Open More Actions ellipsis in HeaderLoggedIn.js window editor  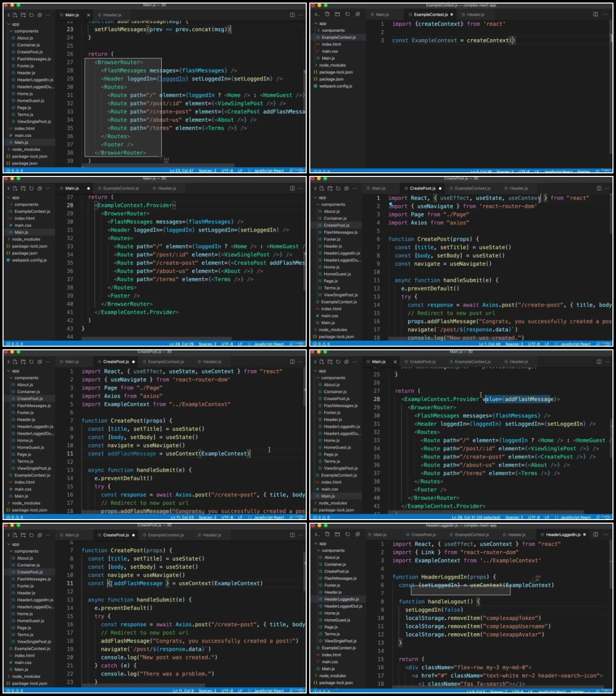(605, 534)
